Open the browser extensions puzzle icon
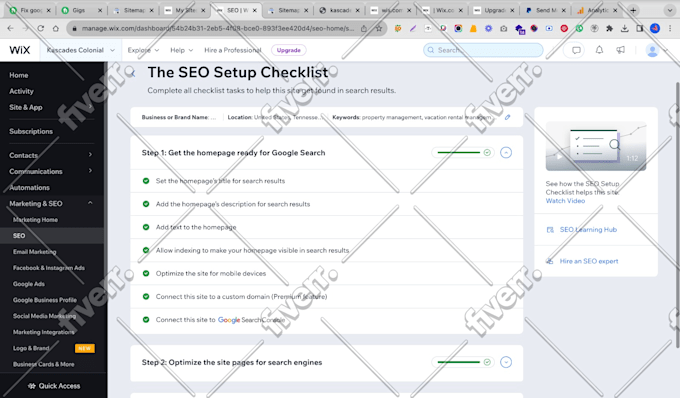 pyautogui.click(x=609, y=28)
